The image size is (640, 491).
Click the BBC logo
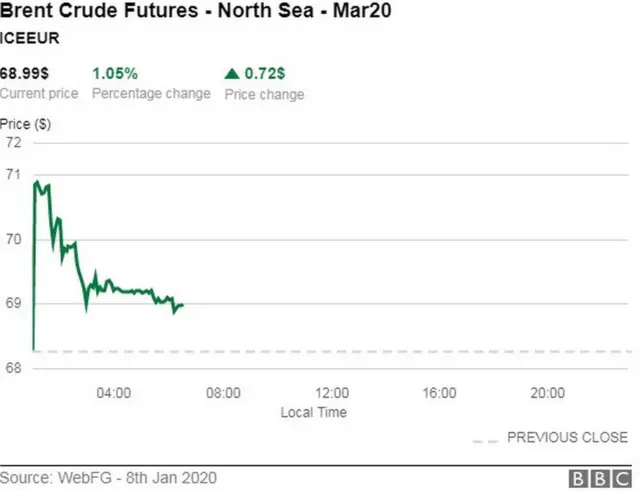pos(598,477)
